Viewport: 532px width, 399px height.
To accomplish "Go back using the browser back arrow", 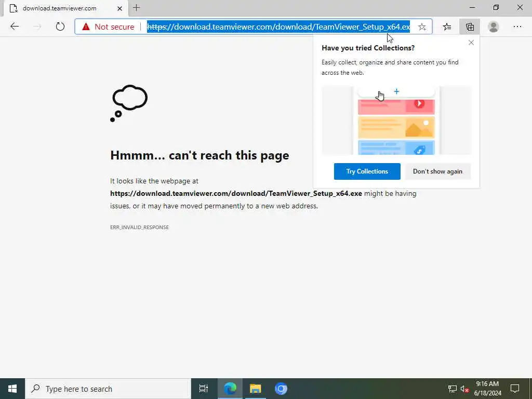I will [14, 26].
